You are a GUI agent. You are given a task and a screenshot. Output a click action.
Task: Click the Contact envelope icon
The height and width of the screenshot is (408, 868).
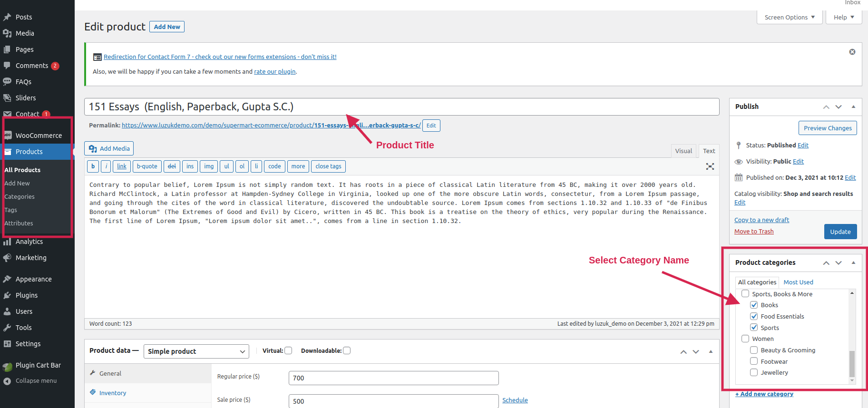coord(7,114)
